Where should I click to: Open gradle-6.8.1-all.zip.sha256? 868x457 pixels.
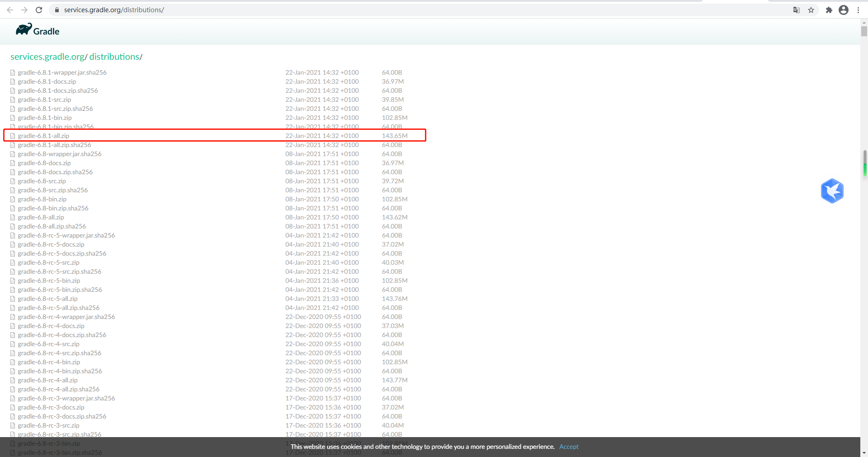[54, 145]
